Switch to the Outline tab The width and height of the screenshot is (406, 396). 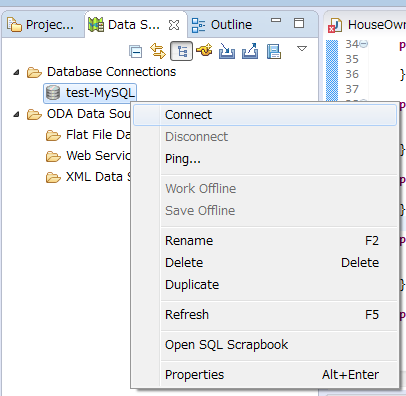pyautogui.click(x=222, y=25)
